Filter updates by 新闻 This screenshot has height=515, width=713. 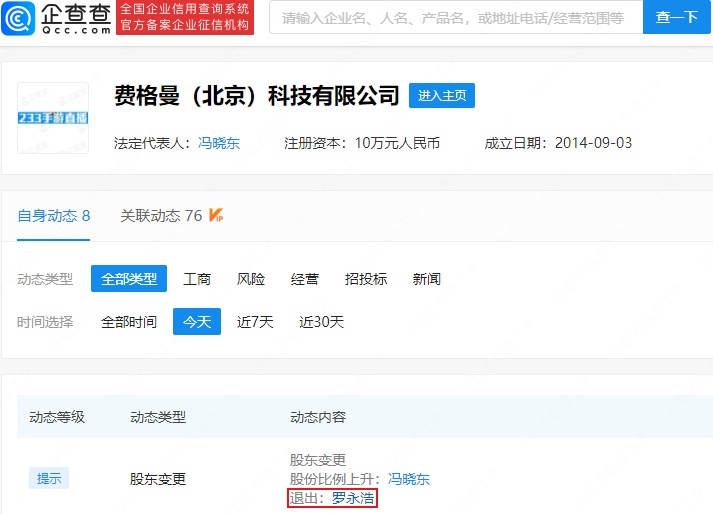[427, 279]
